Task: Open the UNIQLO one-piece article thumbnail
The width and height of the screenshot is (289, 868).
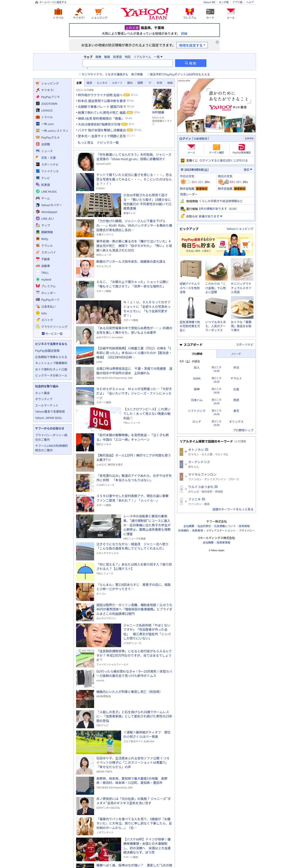Action: tap(98, 419)
